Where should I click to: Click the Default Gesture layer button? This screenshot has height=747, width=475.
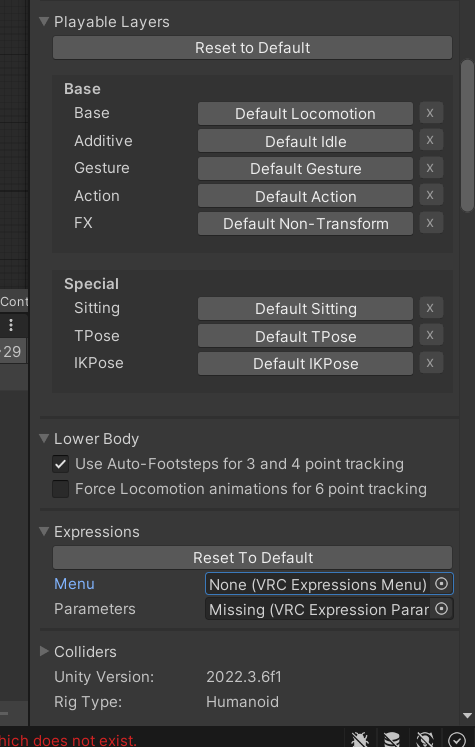[305, 169]
